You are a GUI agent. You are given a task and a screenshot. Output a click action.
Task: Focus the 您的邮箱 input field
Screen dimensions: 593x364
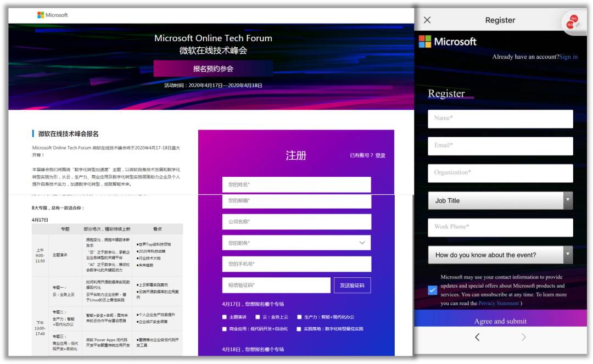pyautogui.click(x=296, y=201)
